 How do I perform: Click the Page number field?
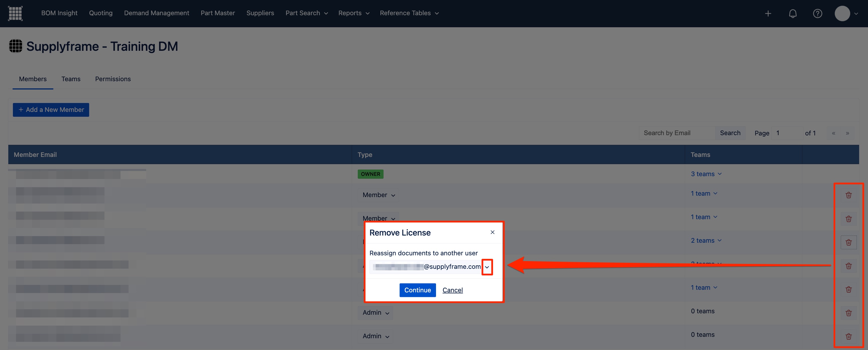[x=787, y=133]
